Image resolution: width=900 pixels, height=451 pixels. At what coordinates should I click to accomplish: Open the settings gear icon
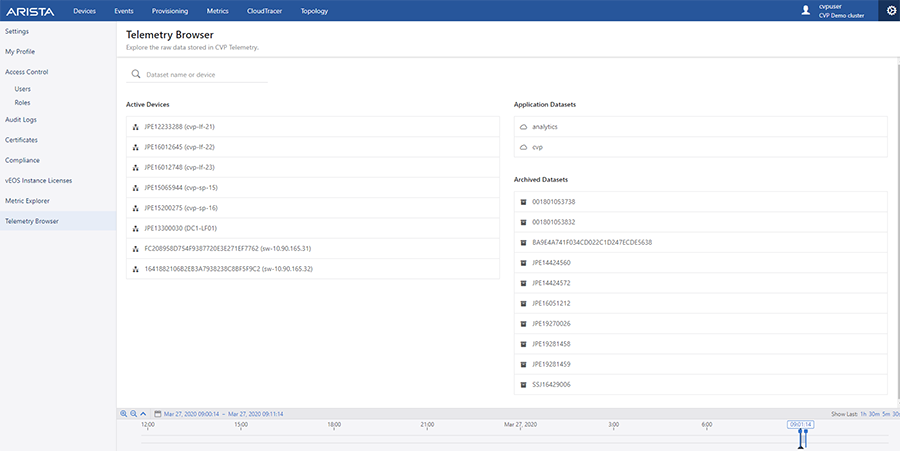pos(891,10)
